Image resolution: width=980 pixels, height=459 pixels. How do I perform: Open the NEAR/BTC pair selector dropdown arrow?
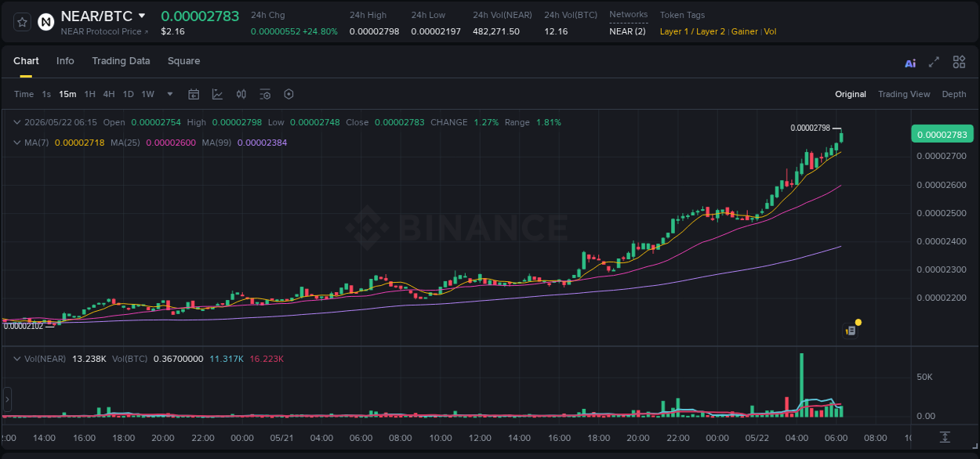[x=141, y=16]
